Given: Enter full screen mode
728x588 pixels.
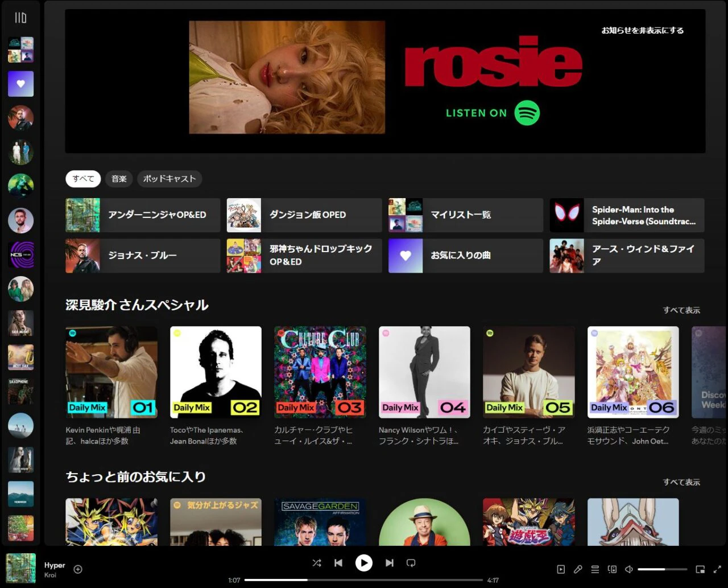Looking at the screenshot, I should [x=717, y=569].
